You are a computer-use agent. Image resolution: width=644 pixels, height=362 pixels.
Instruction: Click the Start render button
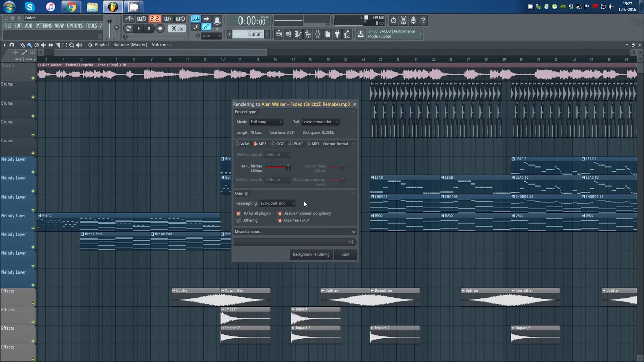[x=345, y=254]
